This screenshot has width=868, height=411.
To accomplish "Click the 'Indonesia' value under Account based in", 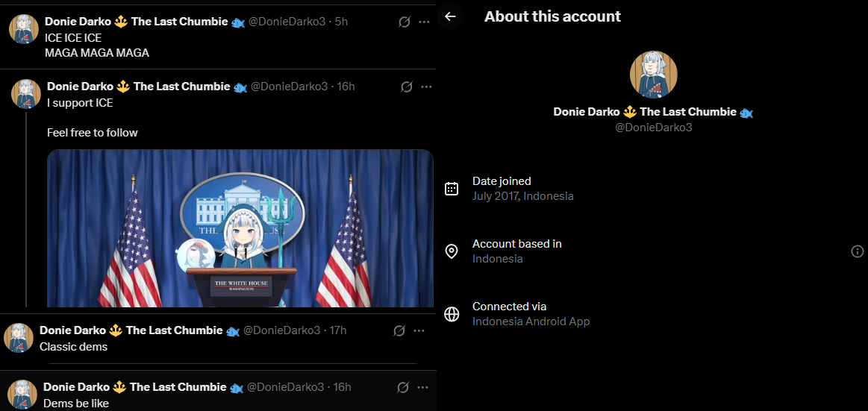I will point(497,259).
